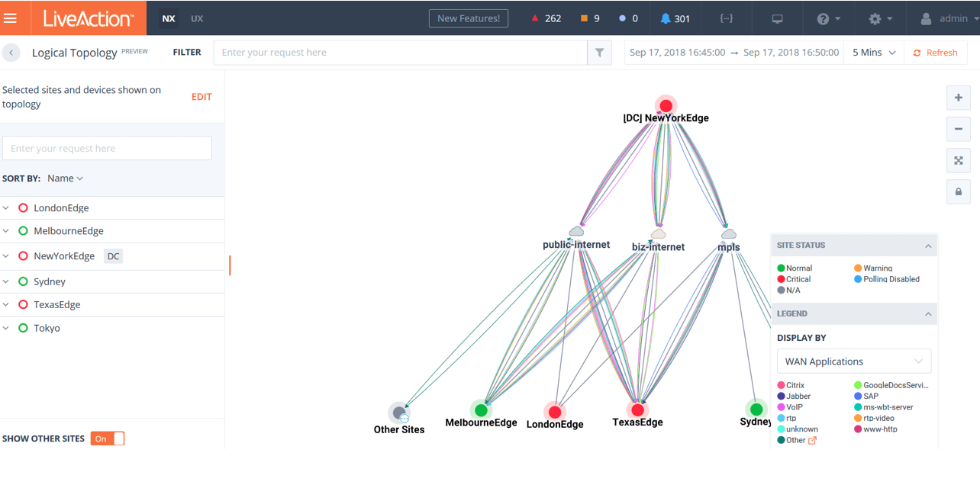The image size is (980, 485).
Task: Expand the LondonEdge site row
Action: [x=6, y=208]
